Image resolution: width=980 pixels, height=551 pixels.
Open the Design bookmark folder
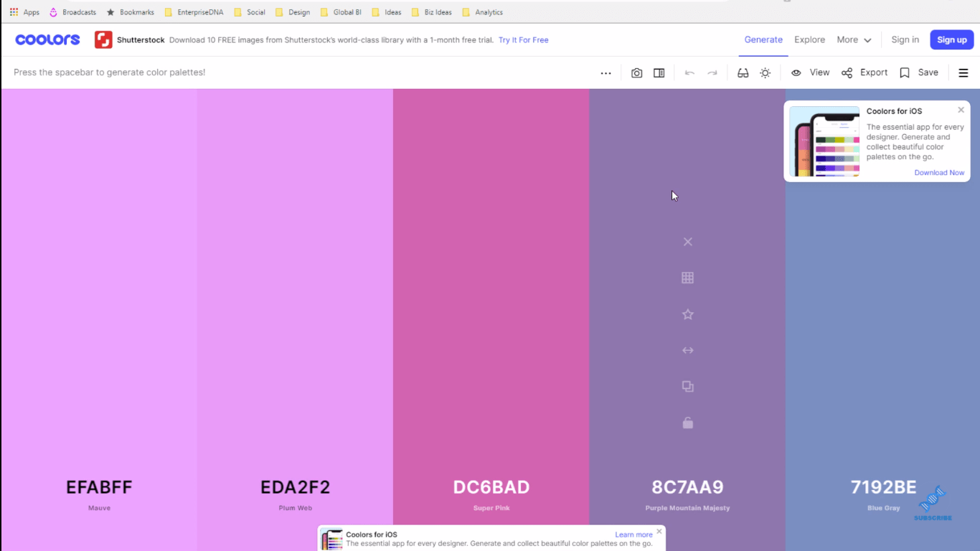[293, 12]
